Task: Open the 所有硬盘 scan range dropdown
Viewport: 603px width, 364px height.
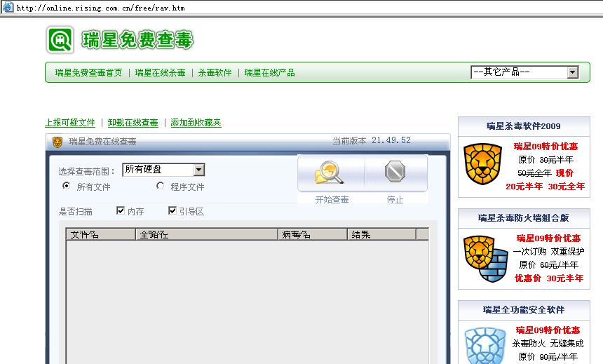Action: [163, 170]
